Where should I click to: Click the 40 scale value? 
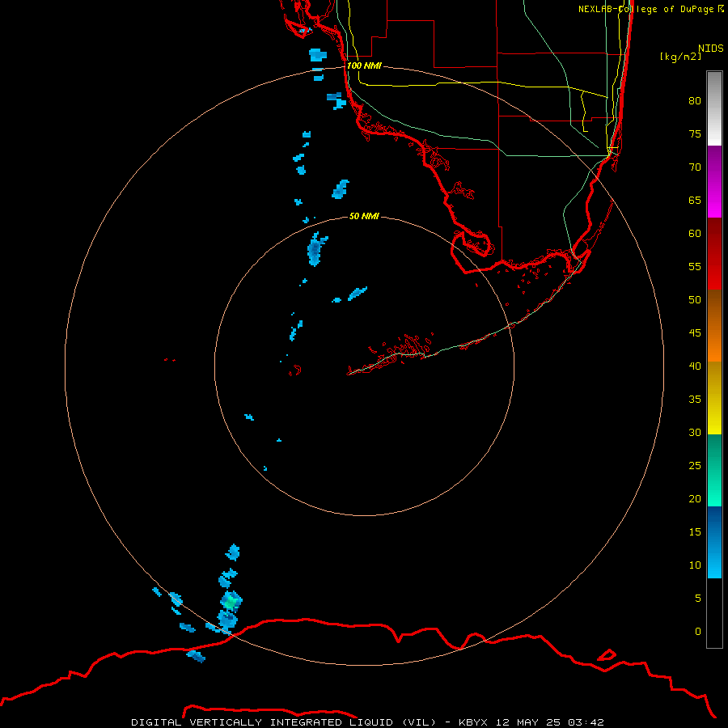click(x=695, y=366)
